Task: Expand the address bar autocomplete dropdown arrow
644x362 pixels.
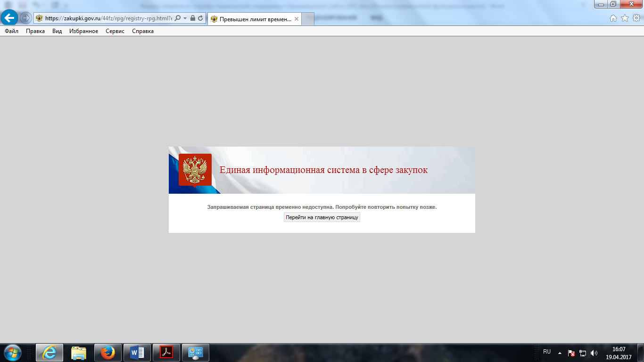Action: [185, 18]
